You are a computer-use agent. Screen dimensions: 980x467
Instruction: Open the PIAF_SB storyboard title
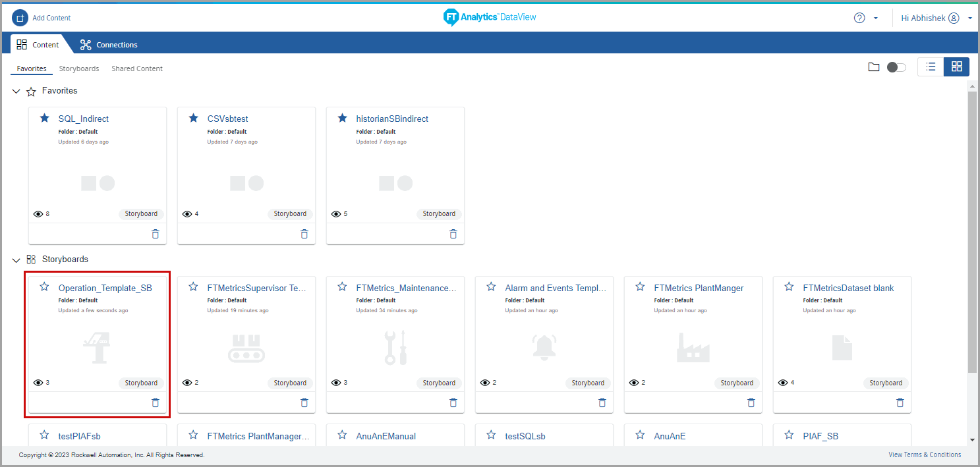tap(821, 436)
